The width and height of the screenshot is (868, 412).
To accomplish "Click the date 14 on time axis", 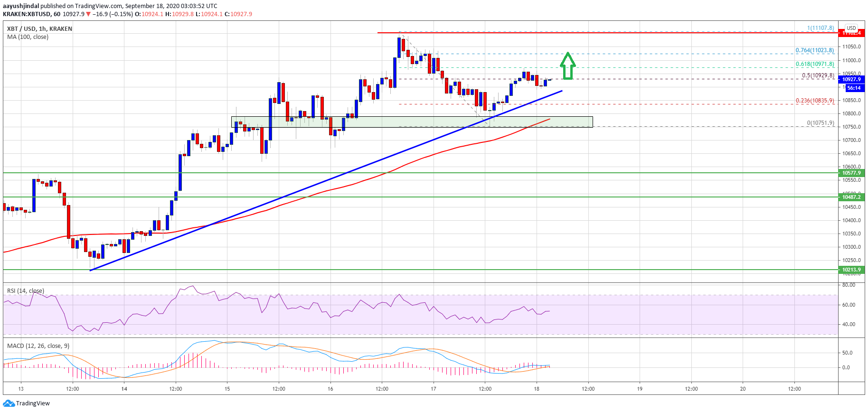I will click(x=124, y=389).
